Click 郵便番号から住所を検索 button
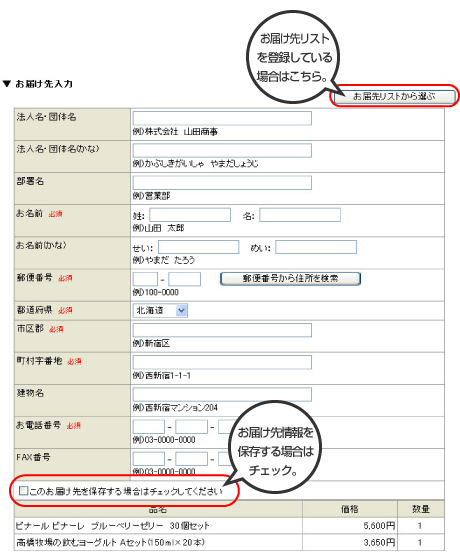 (290, 279)
